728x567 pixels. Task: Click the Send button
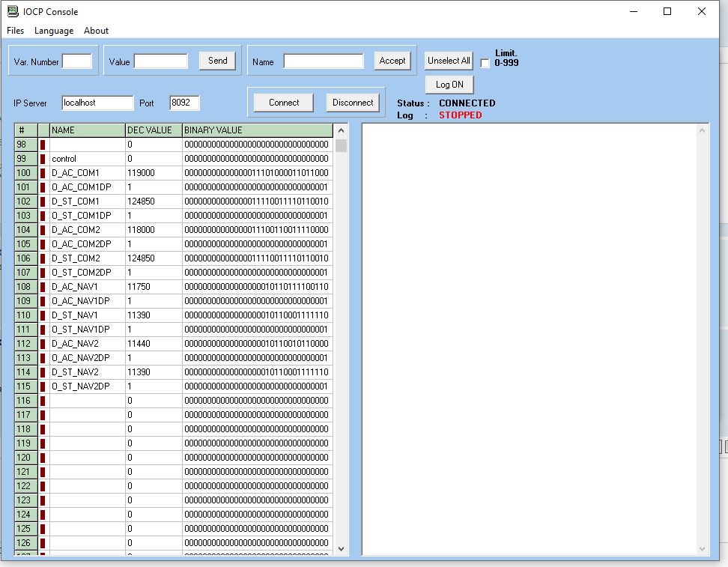pos(216,61)
